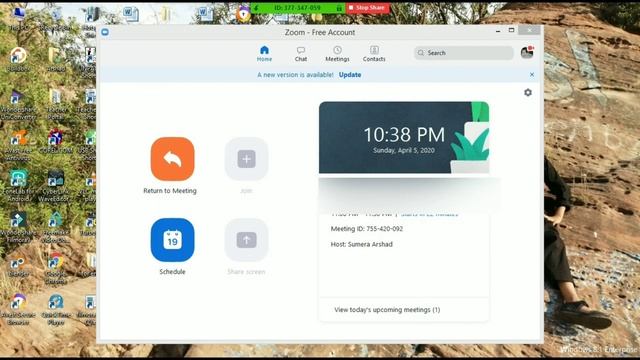This screenshot has width=640, height=360.
Task: Click the Meeting ID: 755-420-092 text
Action: pyautogui.click(x=367, y=229)
